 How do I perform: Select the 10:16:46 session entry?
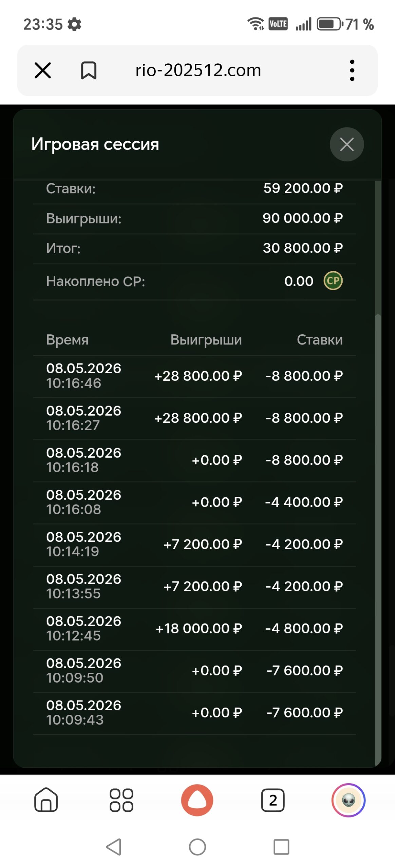(x=194, y=376)
